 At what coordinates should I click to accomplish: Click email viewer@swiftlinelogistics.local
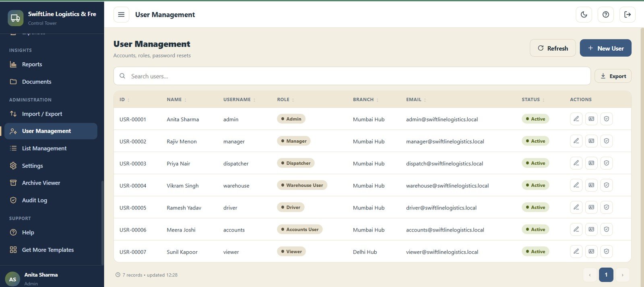tap(442, 252)
